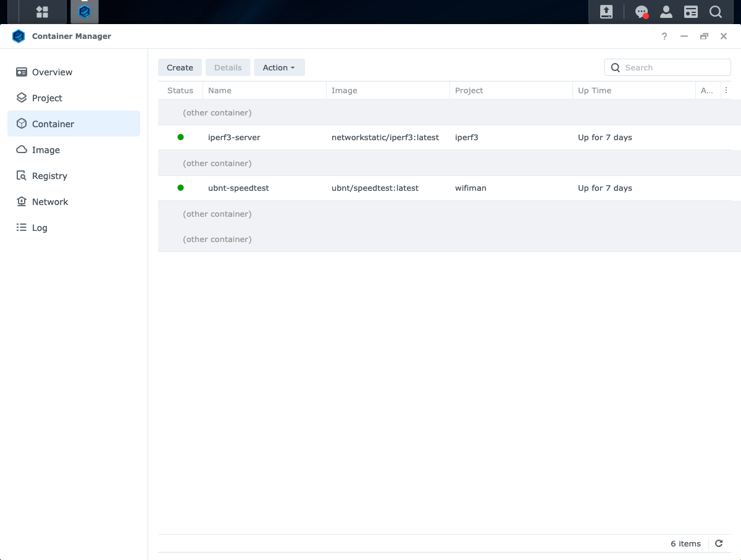
Task: Click the Log list icon
Action: [x=22, y=228]
